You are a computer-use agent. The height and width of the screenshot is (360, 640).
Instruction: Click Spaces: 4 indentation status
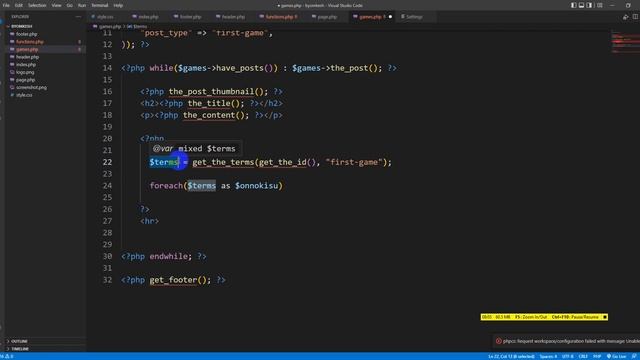pos(548,356)
